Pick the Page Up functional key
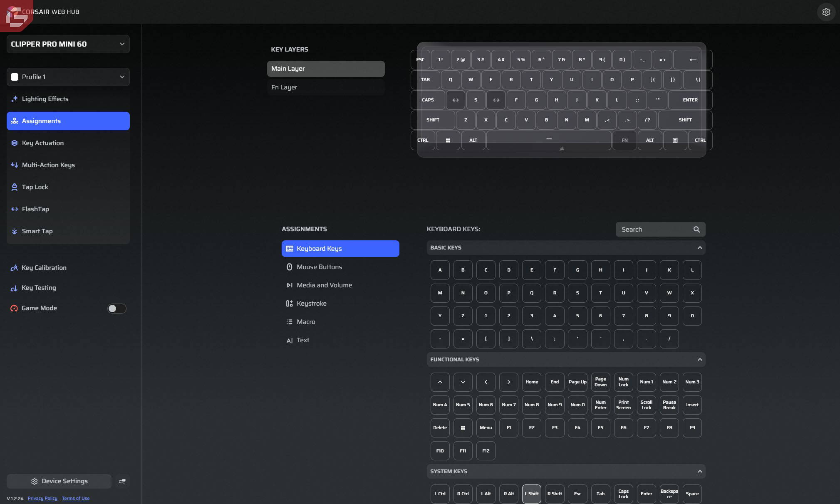 tap(577, 382)
